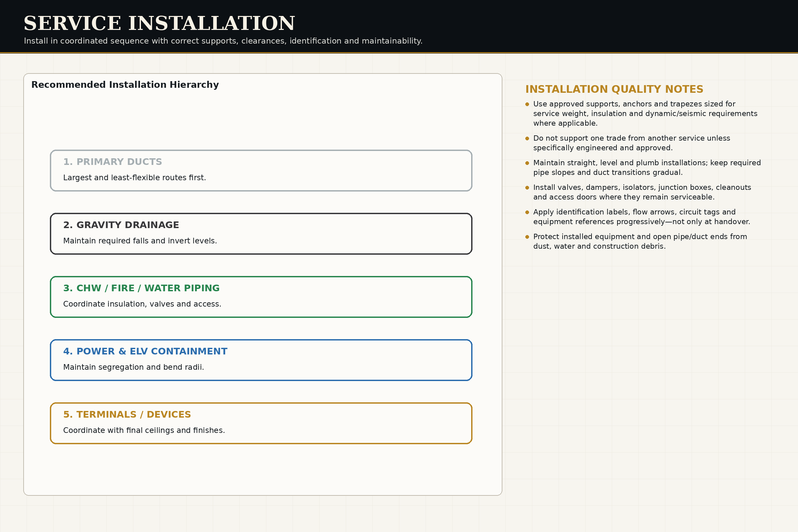Select the note on identification labels and flow arrows
Viewport: 798px width, 532px height.
(x=642, y=217)
